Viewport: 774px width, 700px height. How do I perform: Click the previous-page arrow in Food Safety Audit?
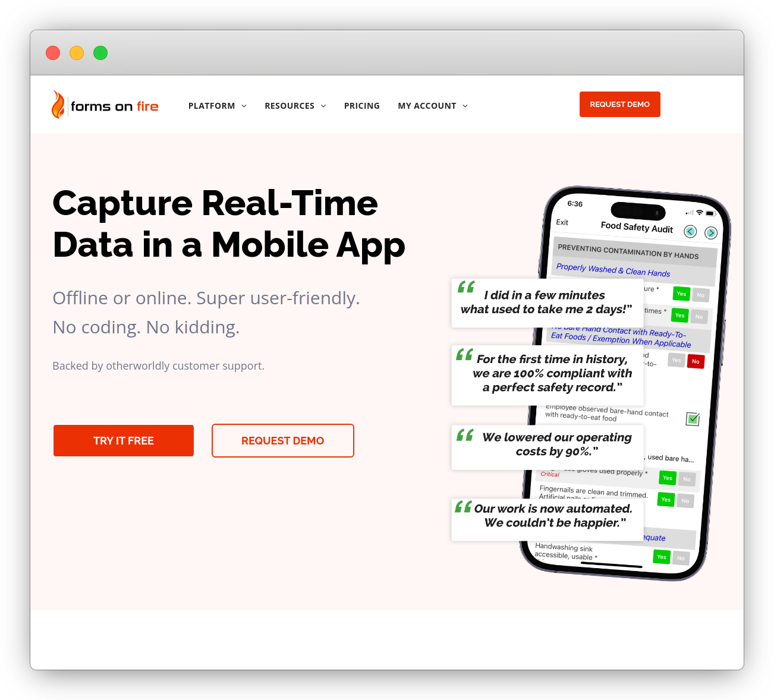click(x=690, y=231)
